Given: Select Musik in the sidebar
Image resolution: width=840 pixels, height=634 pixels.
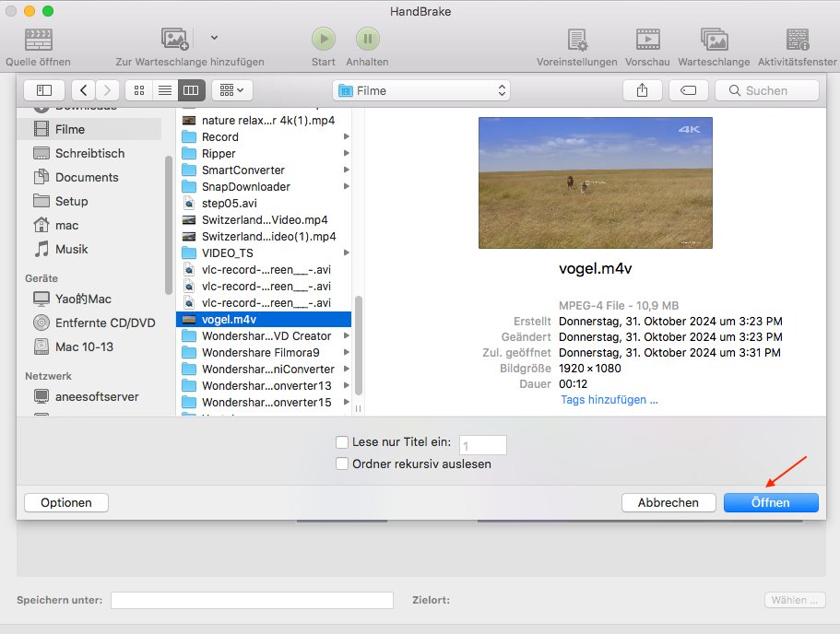Looking at the screenshot, I should pyautogui.click(x=89, y=249).
